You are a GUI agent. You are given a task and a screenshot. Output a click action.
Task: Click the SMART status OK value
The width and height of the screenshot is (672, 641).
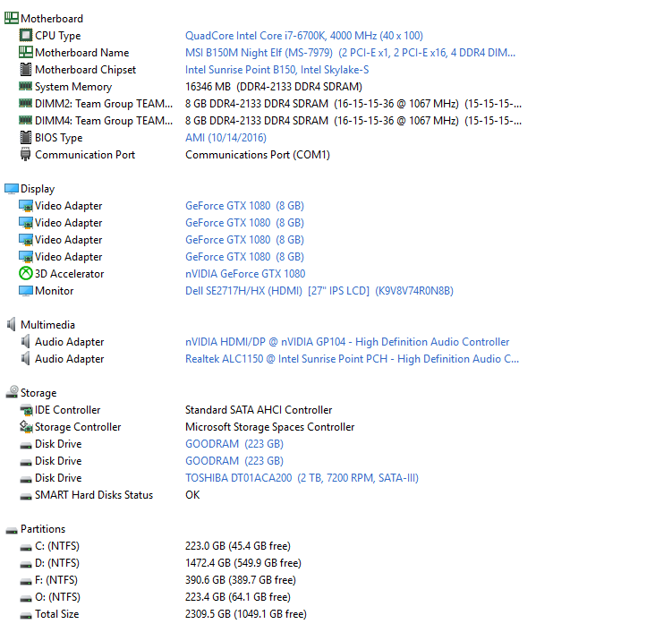(x=192, y=495)
